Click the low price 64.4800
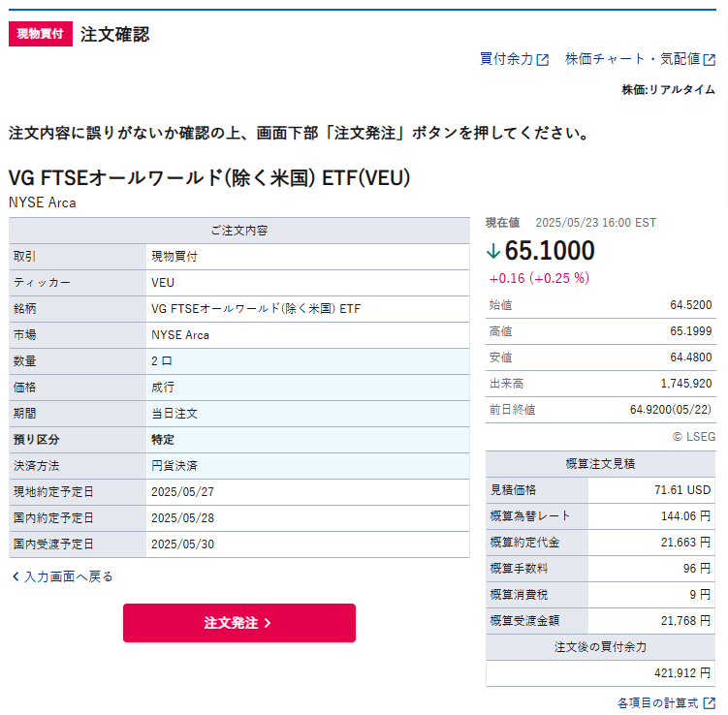This screenshot has height=715, width=728. pyautogui.click(x=691, y=357)
